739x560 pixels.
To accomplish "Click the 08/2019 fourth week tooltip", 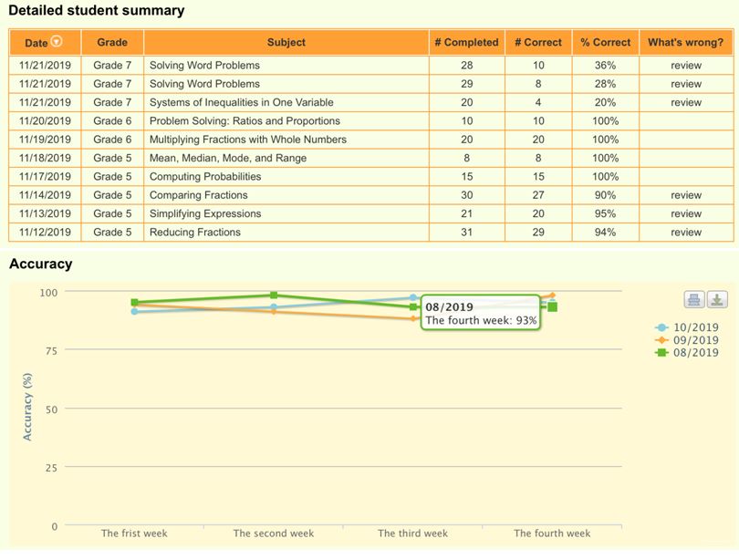I will pyautogui.click(x=480, y=313).
